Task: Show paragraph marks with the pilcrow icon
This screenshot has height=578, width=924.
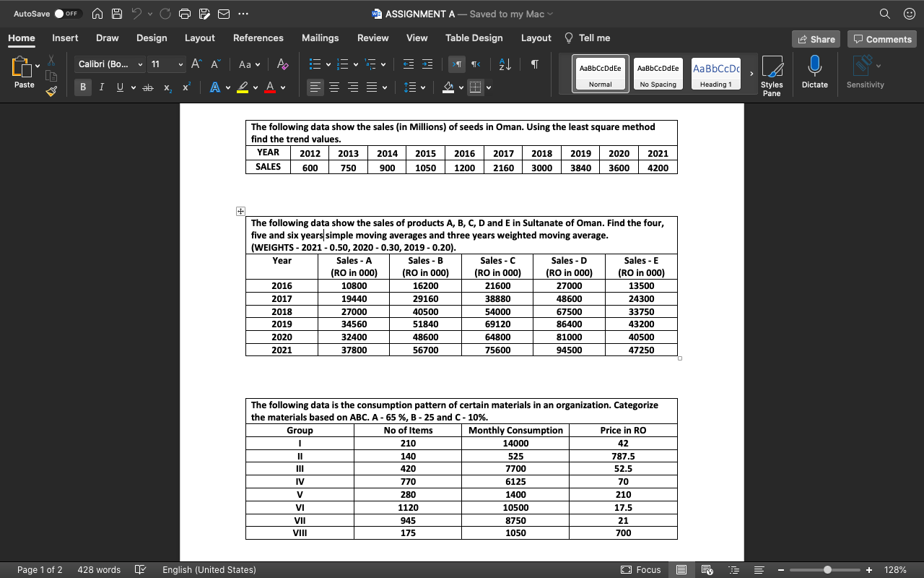Action: pyautogui.click(x=534, y=64)
